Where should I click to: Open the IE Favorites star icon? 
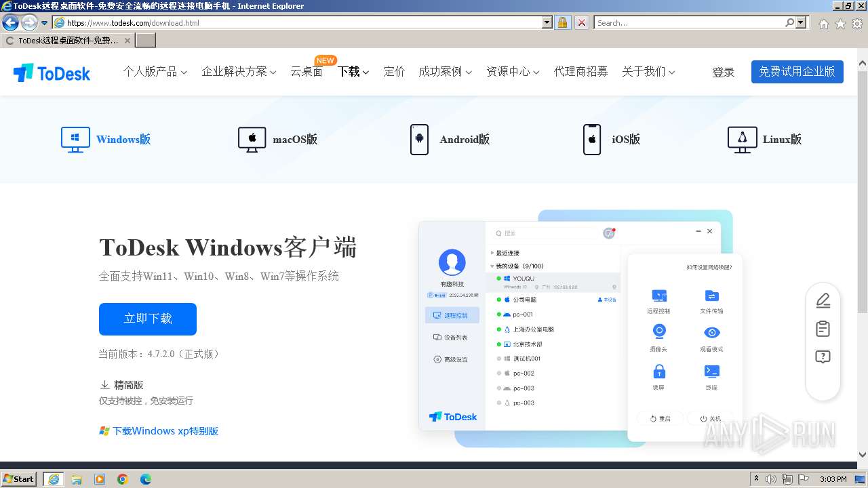point(840,24)
